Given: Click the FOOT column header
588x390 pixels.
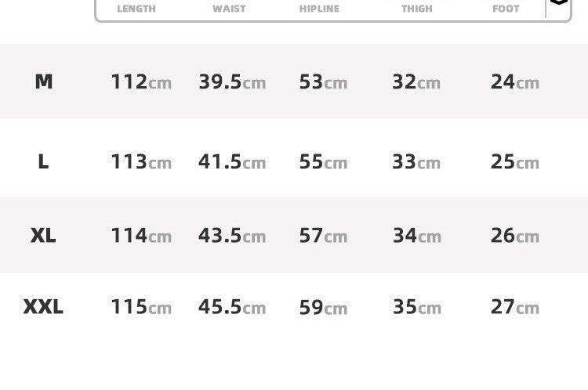Looking at the screenshot, I should coord(506,9).
